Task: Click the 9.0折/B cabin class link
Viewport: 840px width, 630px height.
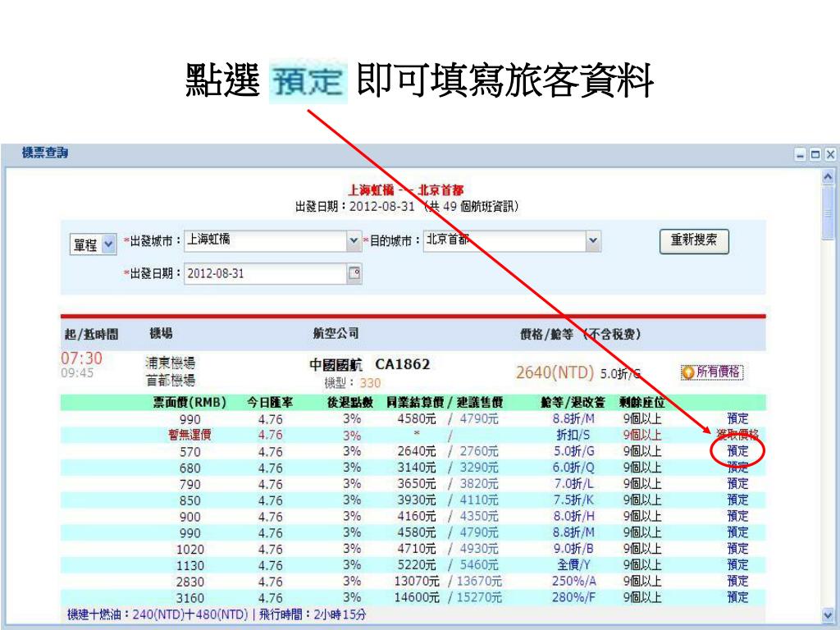Action: coord(573,549)
